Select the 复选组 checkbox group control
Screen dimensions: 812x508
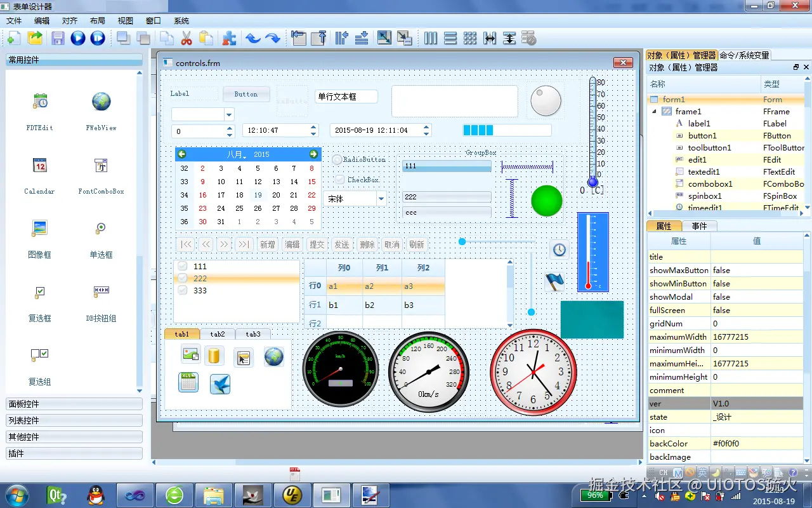(39, 355)
